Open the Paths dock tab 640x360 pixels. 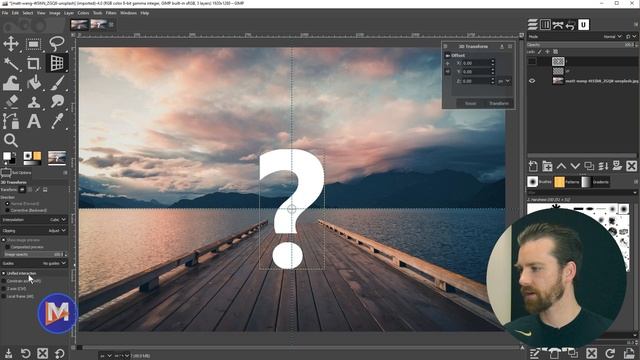[x=558, y=25]
